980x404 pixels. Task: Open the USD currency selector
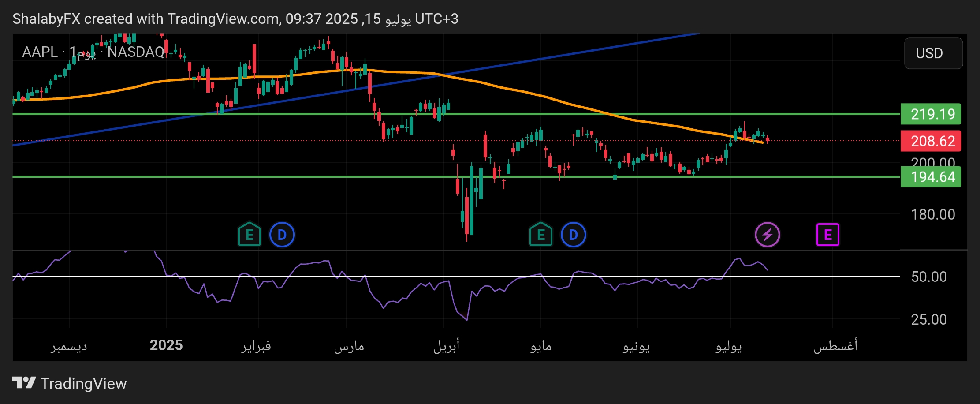(934, 53)
